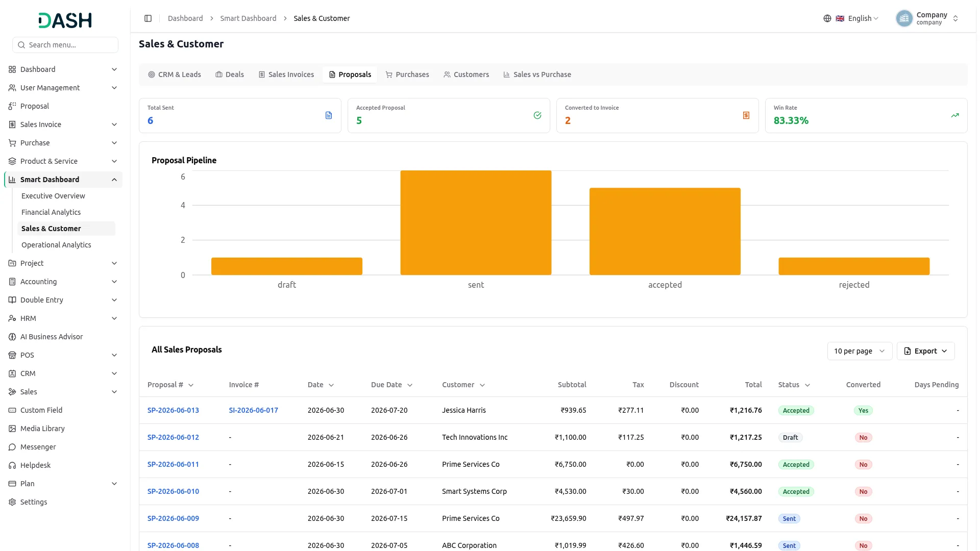
Task: Click the Search menu input field
Action: click(x=65, y=45)
